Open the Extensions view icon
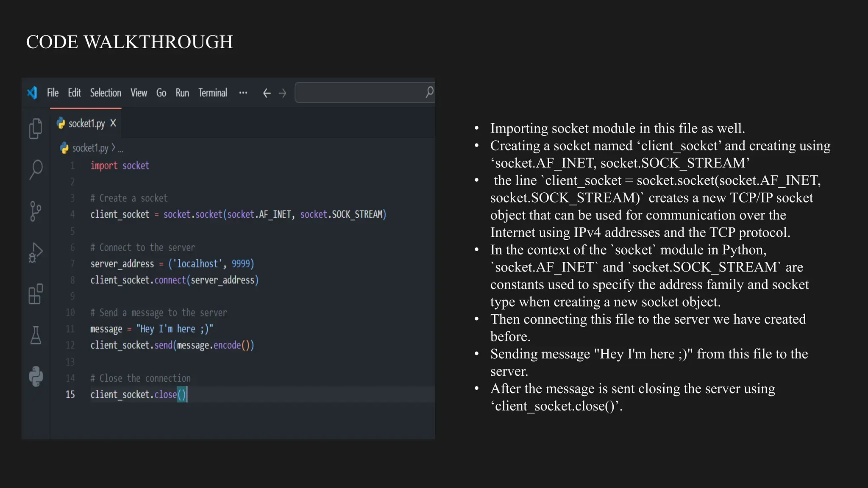 [36, 294]
